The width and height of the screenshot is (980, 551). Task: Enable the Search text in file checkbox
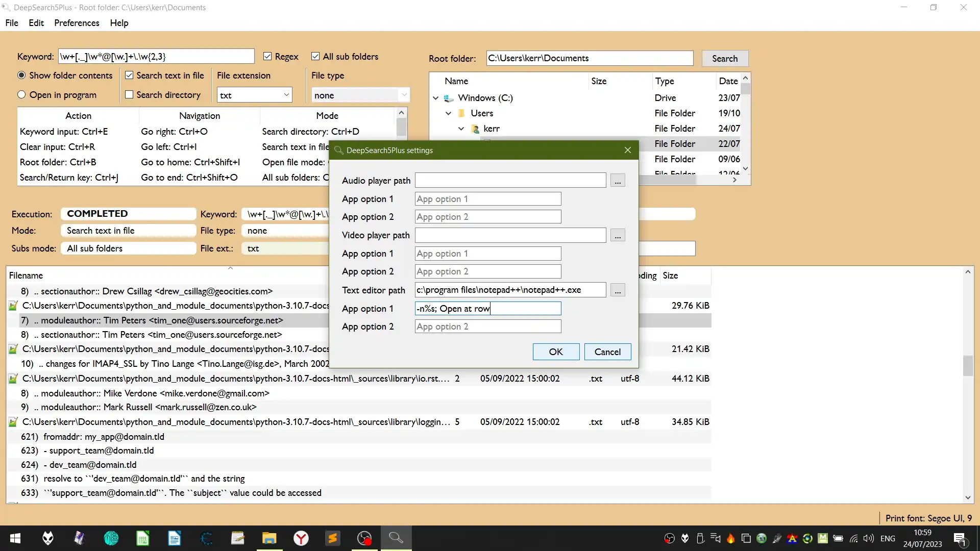point(129,74)
